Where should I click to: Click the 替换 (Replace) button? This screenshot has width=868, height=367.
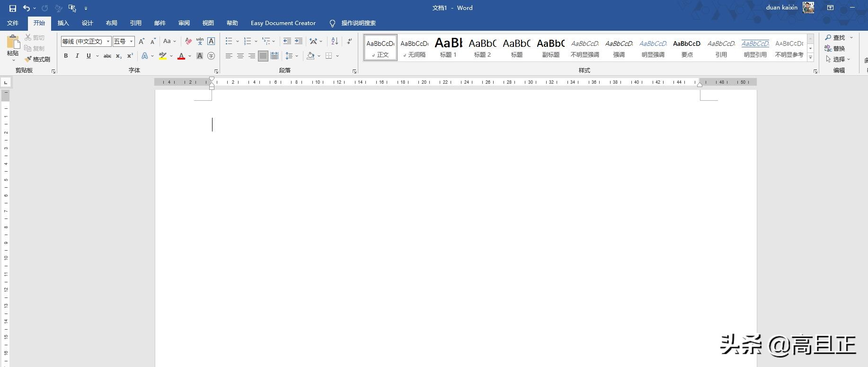pyautogui.click(x=835, y=48)
